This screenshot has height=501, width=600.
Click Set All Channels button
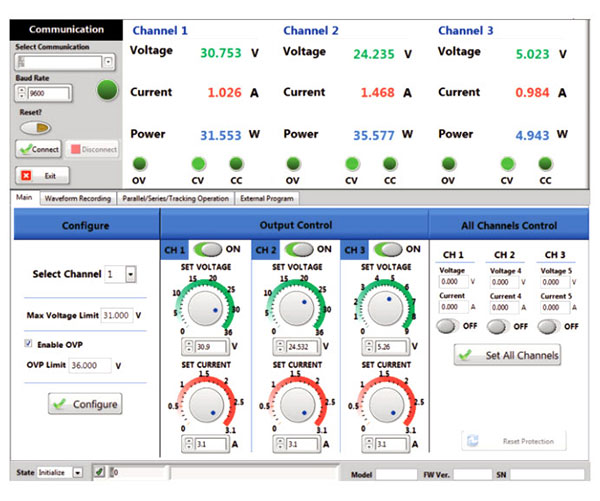tap(507, 355)
